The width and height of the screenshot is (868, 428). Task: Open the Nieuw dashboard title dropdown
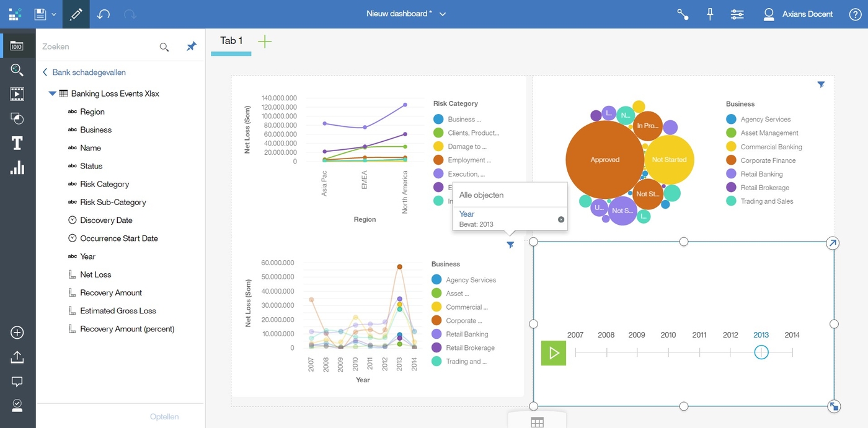441,14
